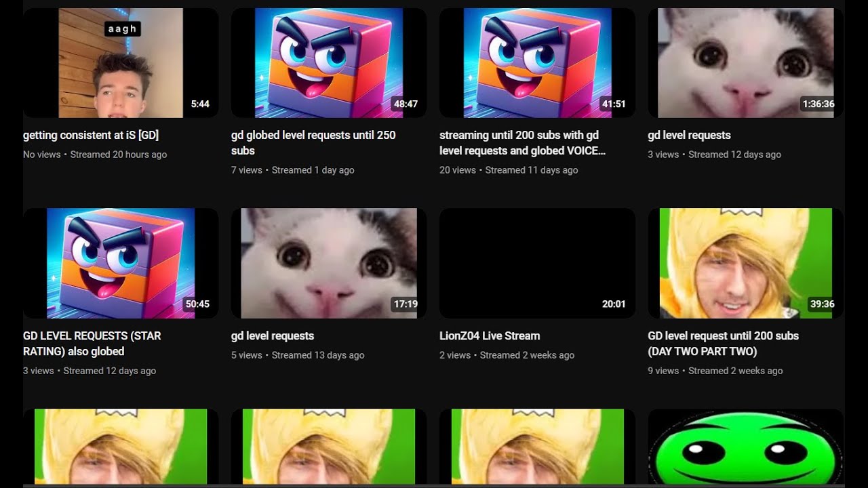Viewport: 868px width, 488px height.
Task: Open the 'getting consistent at iS [GD]' video thumbnail
Action: [121, 63]
